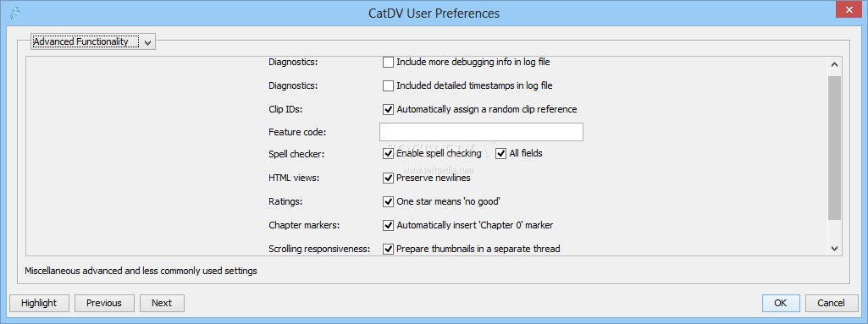This screenshot has height=324, width=868.
Task: Go to the Previous preferences page
Action: 104,303
